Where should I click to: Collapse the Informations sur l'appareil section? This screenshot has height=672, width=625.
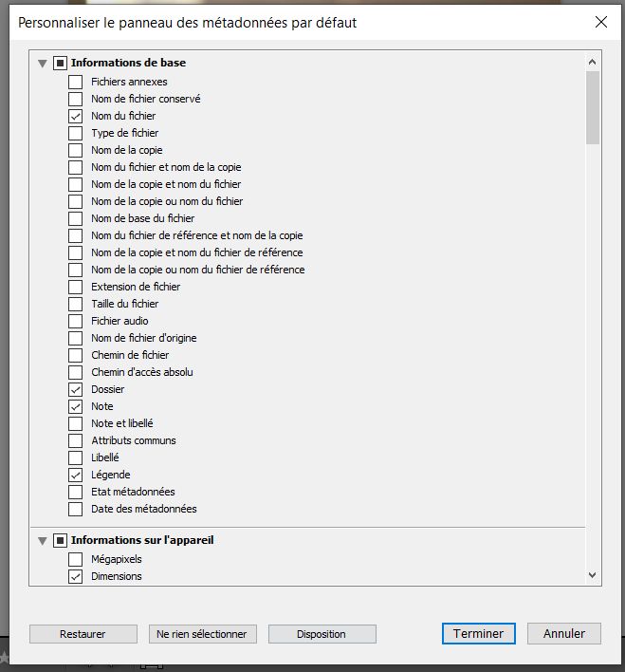coord(42,540)
